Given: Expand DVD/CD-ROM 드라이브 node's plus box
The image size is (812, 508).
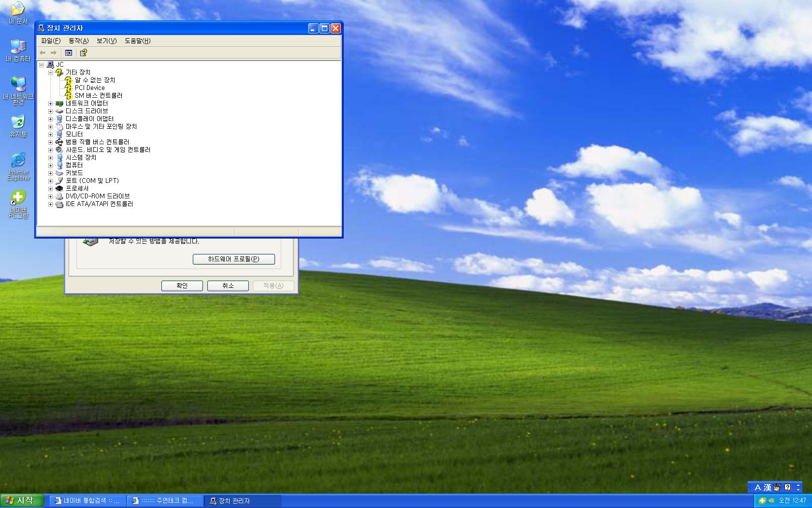Looking at the screenshot, I should (50, 196).
